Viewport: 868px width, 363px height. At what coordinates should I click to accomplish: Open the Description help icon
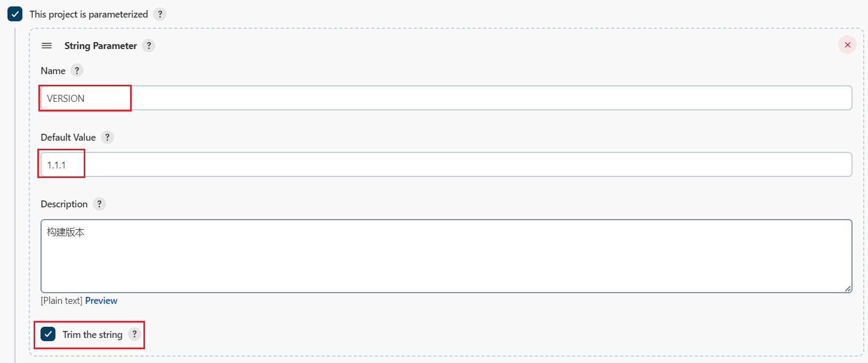(99, 204)
